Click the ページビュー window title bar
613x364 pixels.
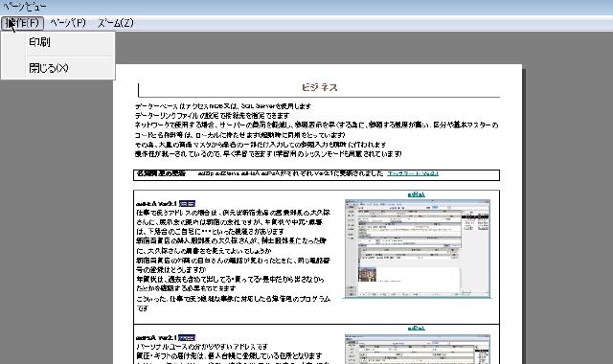[306, 7]
